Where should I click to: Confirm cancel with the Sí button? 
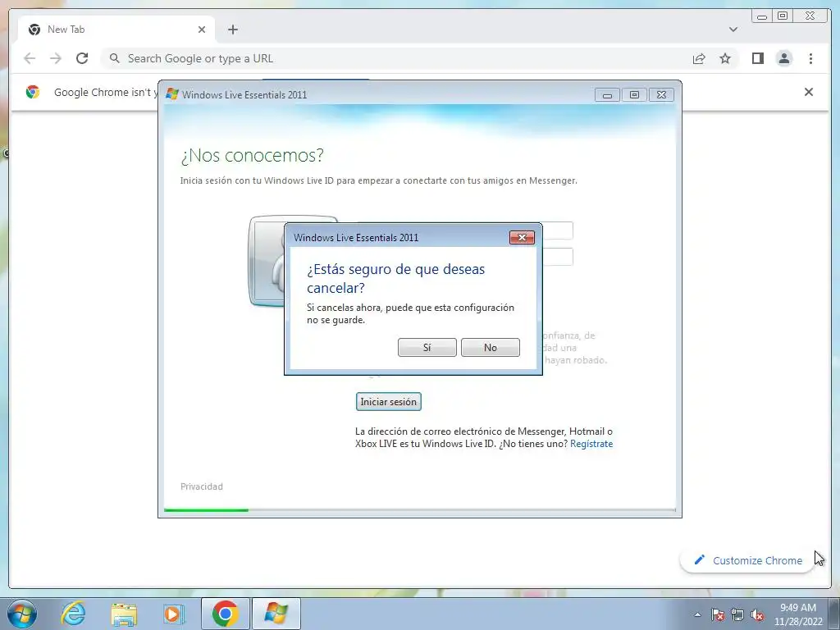click(427, 347)
